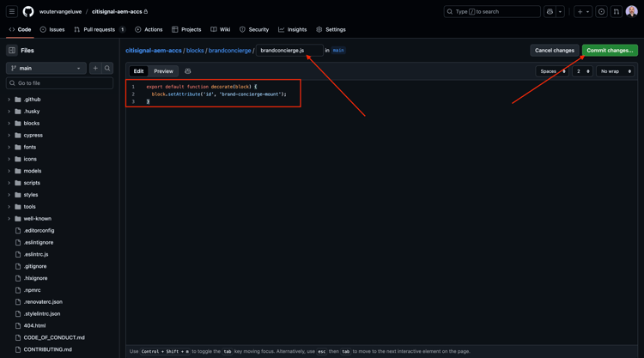The height and width of the screenshot is (358, 644).
Task: Focus the Type to search box
Action: [x=492, y=11]
